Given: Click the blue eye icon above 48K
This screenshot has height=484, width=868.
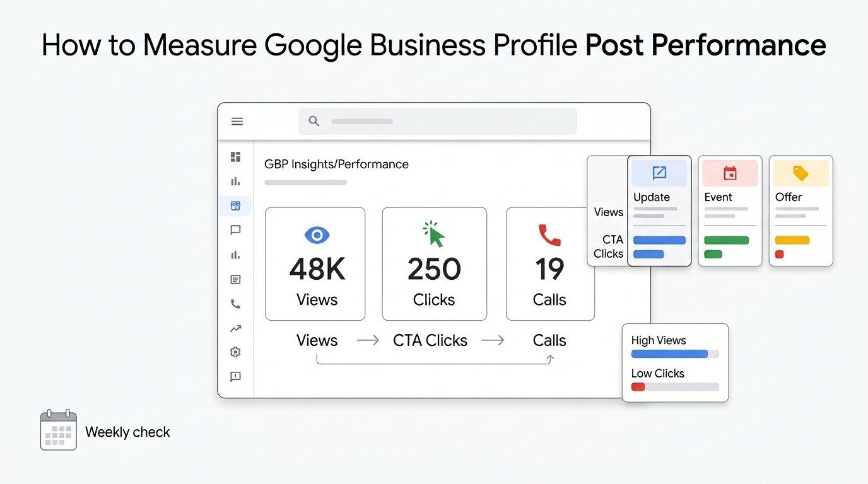Looking at the screenshot, I should click(317, 236).
